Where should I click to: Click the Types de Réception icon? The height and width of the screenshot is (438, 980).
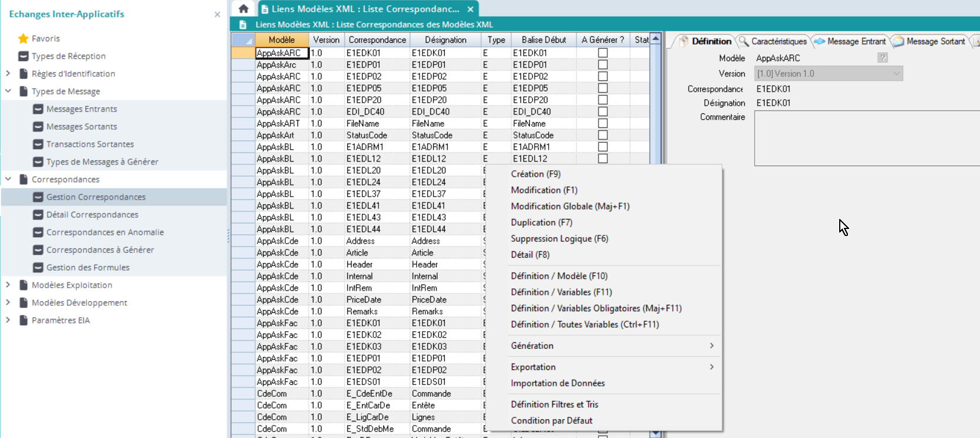(x=23, y=56)
